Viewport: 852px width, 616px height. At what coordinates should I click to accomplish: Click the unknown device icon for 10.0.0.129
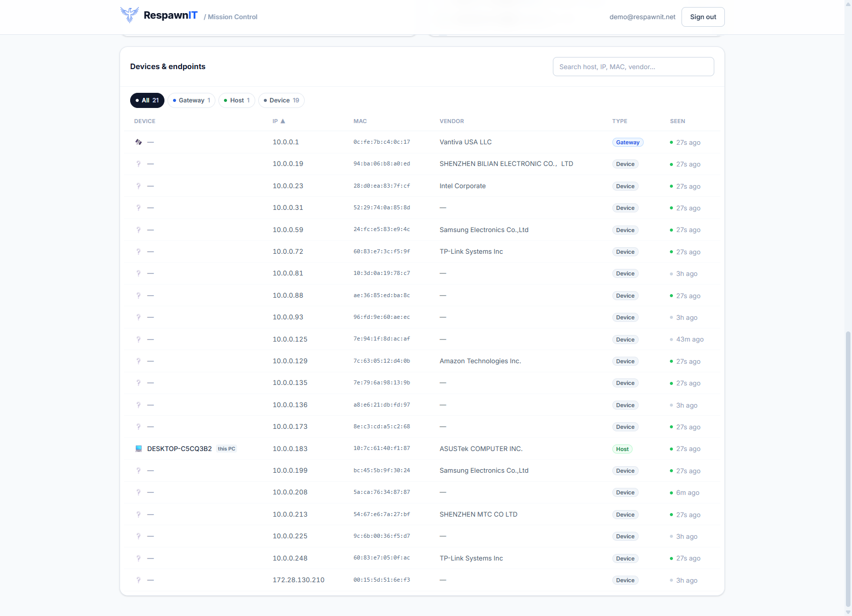pos(138,361)
